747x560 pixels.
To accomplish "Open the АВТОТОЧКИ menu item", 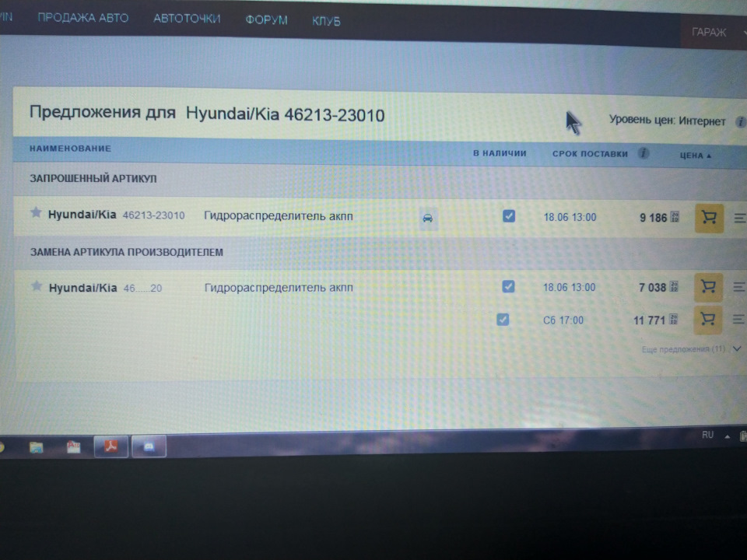I will coord(187,19).
